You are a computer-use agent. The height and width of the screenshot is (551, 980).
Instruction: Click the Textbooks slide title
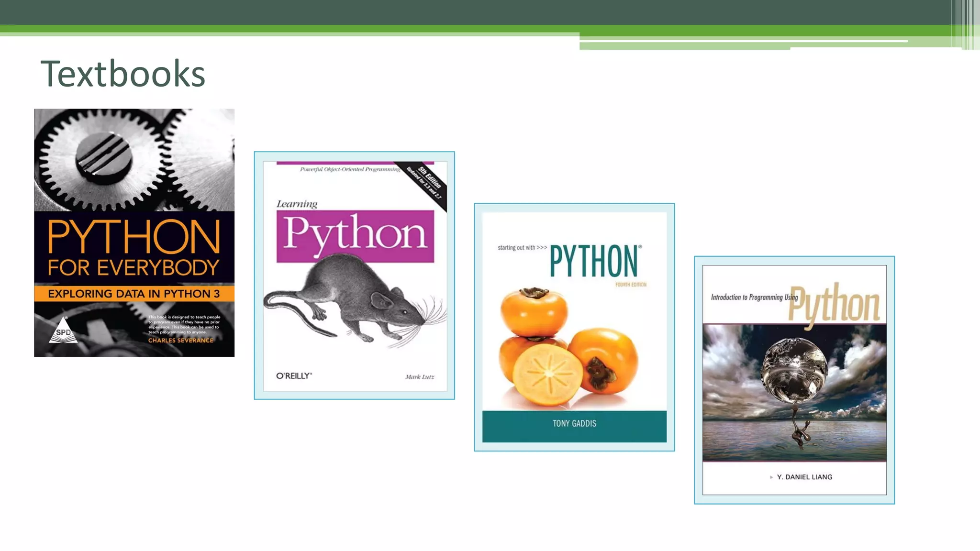click(x=123, y=74)
